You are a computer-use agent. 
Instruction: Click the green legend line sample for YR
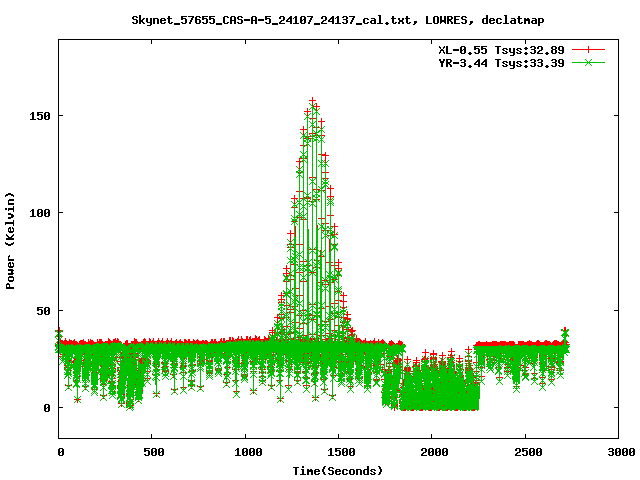[588, 63]
